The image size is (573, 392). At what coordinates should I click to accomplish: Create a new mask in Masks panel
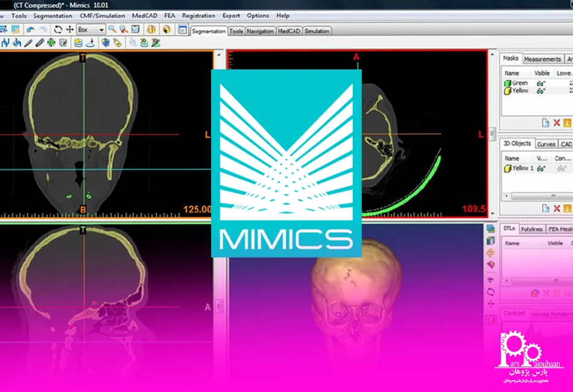pos(545,122)
